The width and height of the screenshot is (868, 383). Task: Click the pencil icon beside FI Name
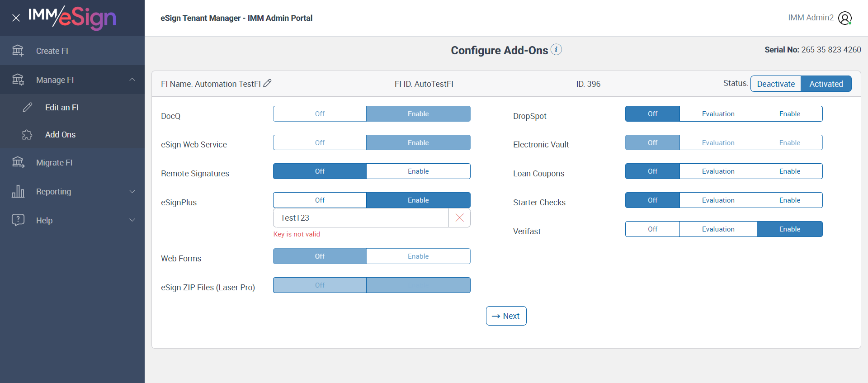tap(268, 83)
